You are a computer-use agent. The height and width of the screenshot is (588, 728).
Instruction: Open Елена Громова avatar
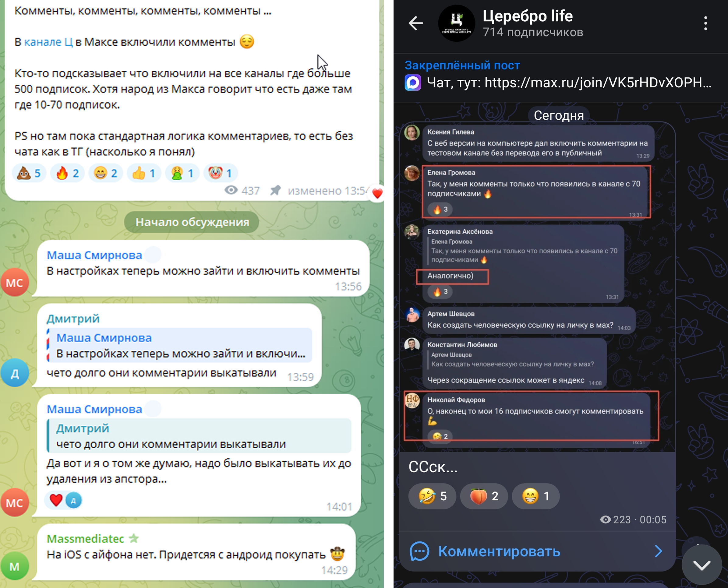pyautogui.click(x=412, y=173)
